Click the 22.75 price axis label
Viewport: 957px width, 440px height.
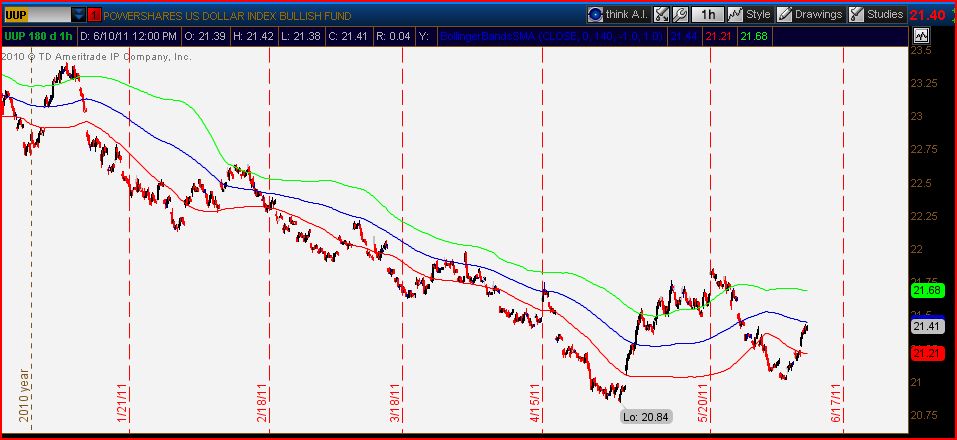pos(924,150)
